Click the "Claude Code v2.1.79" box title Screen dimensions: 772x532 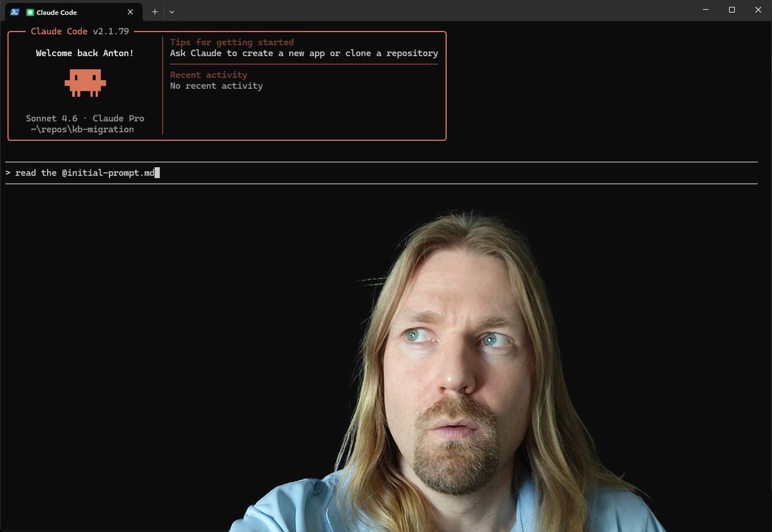[x=80, y=32]
